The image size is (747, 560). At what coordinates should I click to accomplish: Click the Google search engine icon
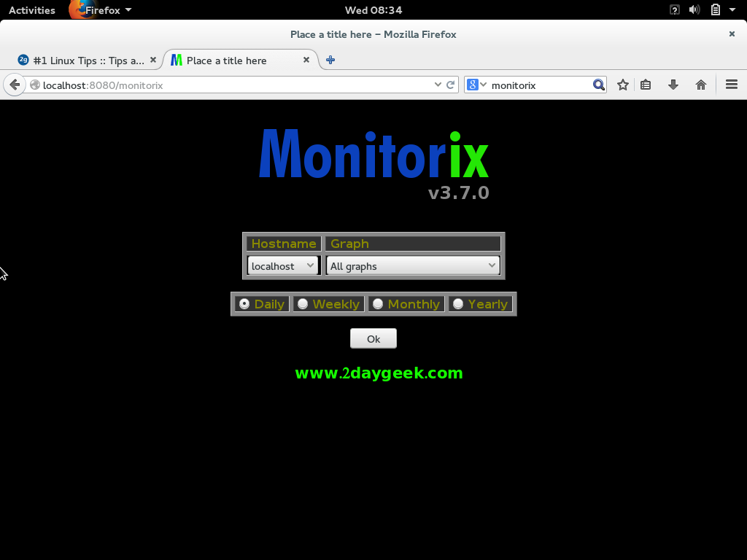coord(472,85)
